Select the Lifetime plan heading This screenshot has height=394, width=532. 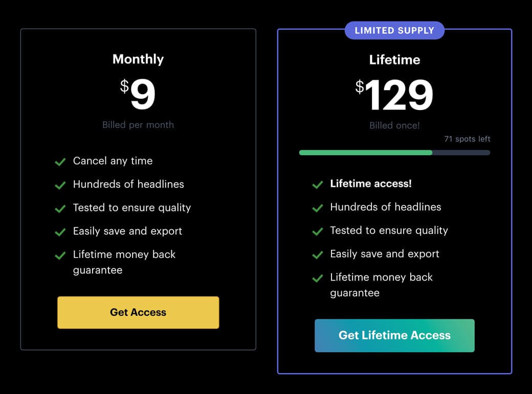394,60
